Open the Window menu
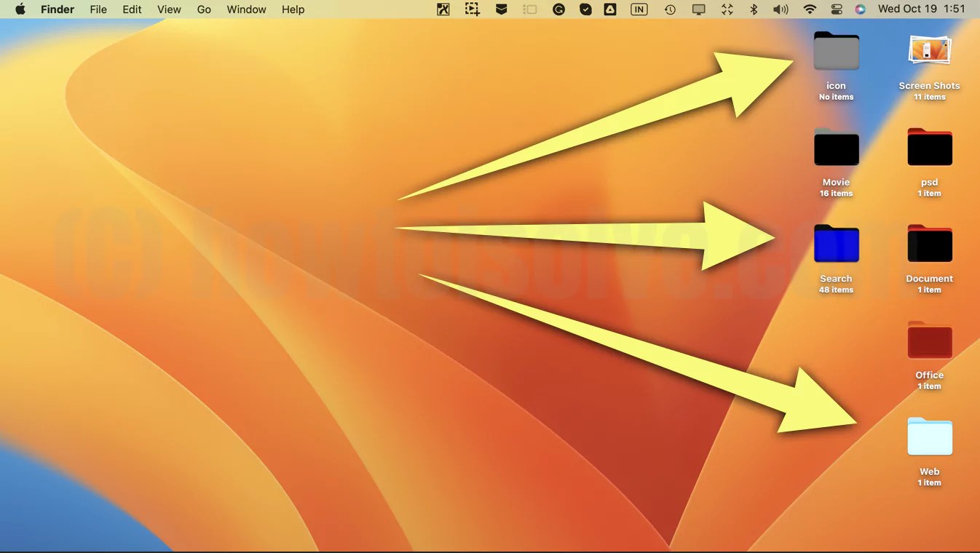 pyautogui.click(x=246, y=9)
